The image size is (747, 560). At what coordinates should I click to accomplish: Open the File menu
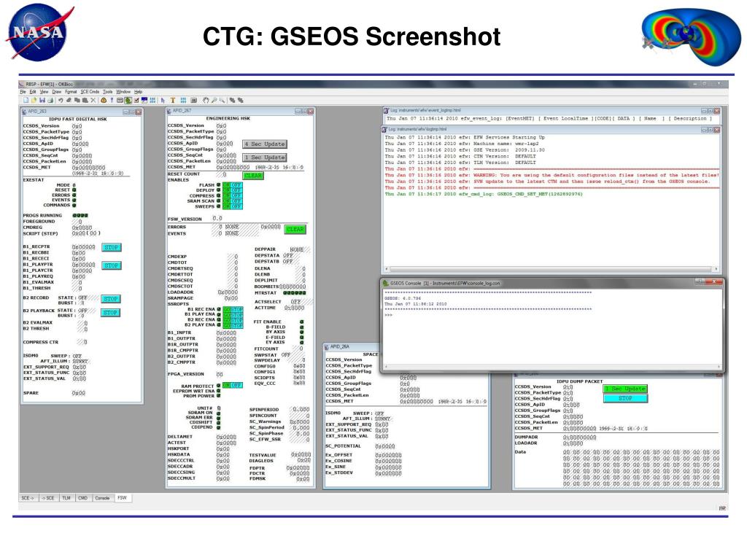pyautogui.click(x=23, y=91)
